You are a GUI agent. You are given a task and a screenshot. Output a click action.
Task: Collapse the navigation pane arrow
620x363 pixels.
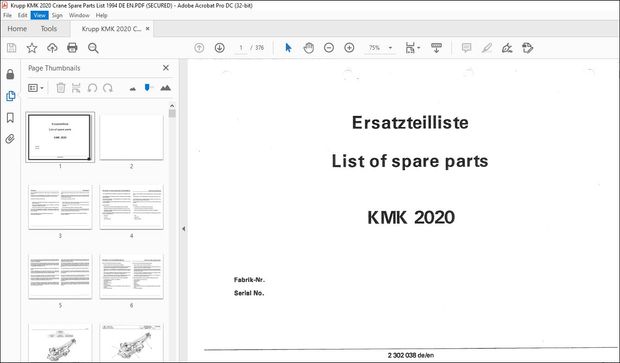[x=183, y=229]
